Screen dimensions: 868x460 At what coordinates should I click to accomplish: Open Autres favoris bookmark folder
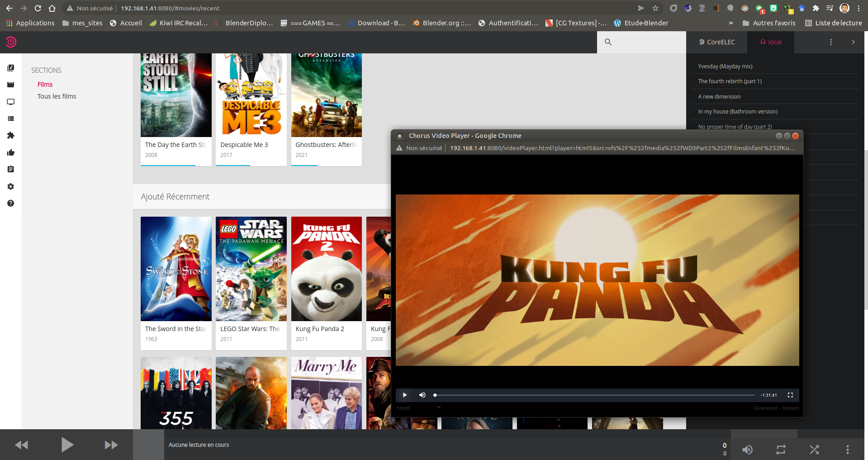click(x=769, y=23)
